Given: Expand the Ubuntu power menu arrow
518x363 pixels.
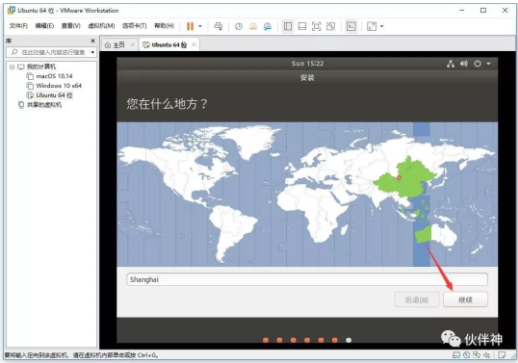Looking at the screenshot, I should pyautogui.click(x=488, y=64).
